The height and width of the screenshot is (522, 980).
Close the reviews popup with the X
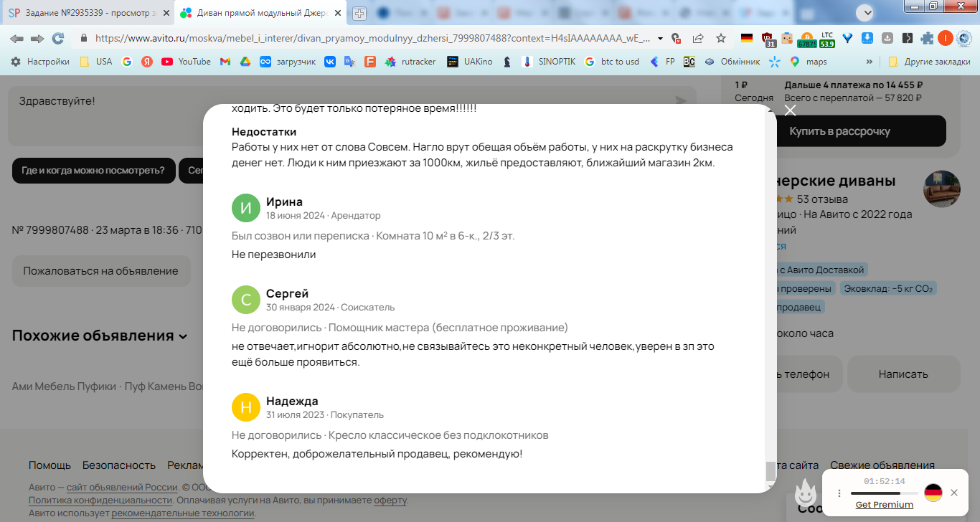pos(790,110)
